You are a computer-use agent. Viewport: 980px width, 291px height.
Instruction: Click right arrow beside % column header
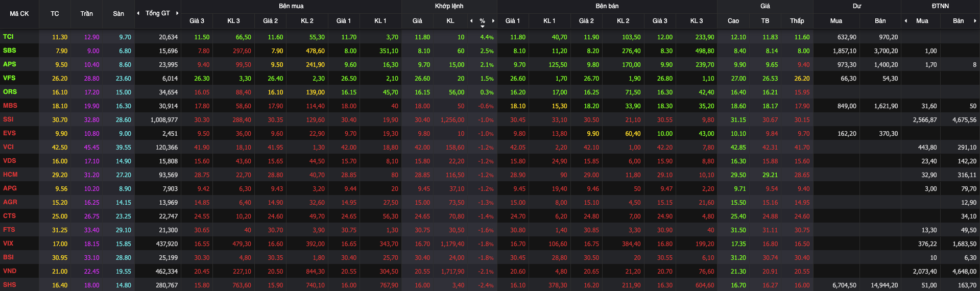[x=493, y=21]
